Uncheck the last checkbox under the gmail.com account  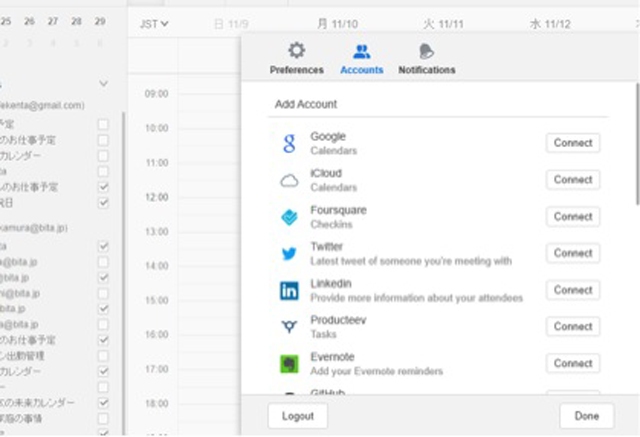coord(104,202)
